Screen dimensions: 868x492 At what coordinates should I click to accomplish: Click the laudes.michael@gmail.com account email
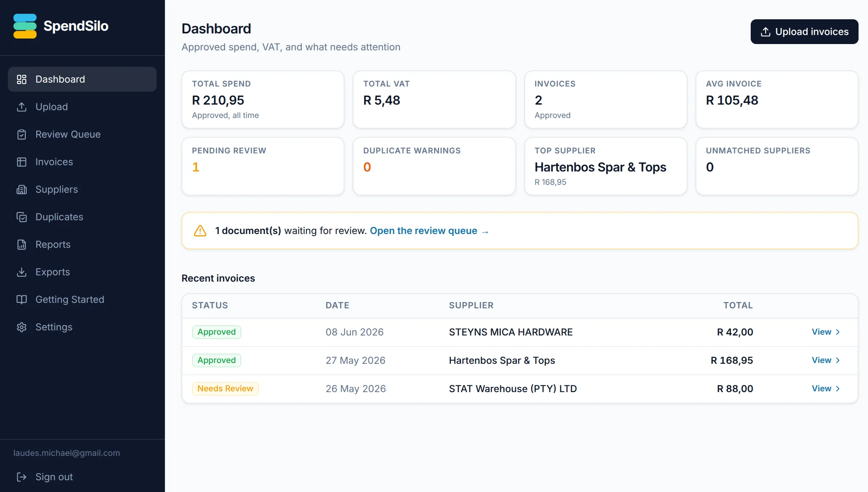[67, 453]
